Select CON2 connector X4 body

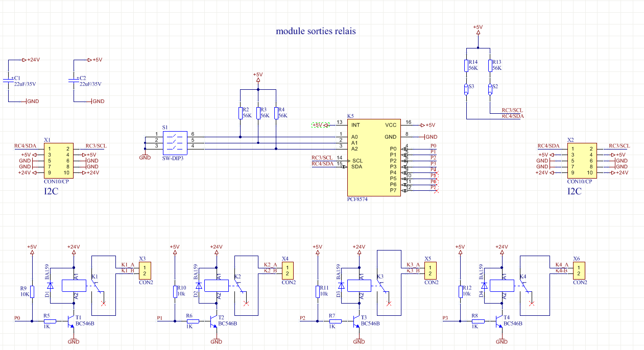tap(288, 270)
